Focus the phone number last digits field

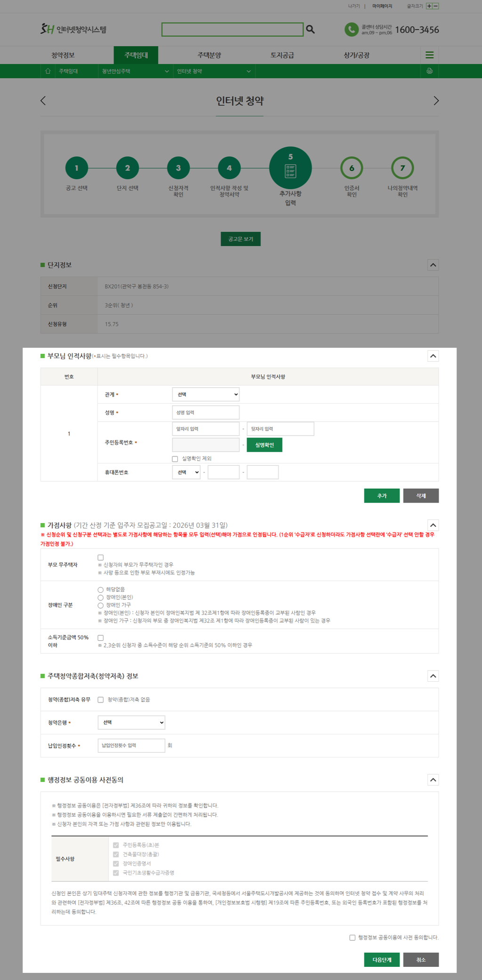click(x=263, y=472)
